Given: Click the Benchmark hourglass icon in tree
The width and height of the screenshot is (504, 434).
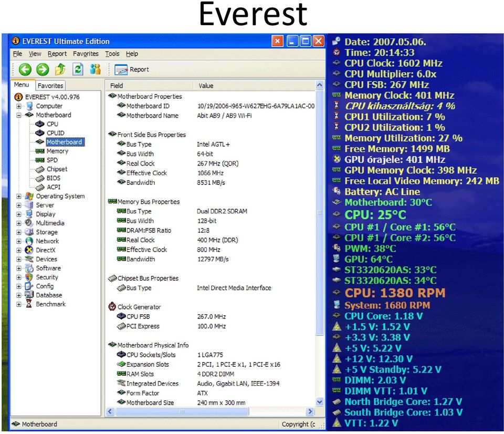Looking at the screenshot, I should pos(29,304).
